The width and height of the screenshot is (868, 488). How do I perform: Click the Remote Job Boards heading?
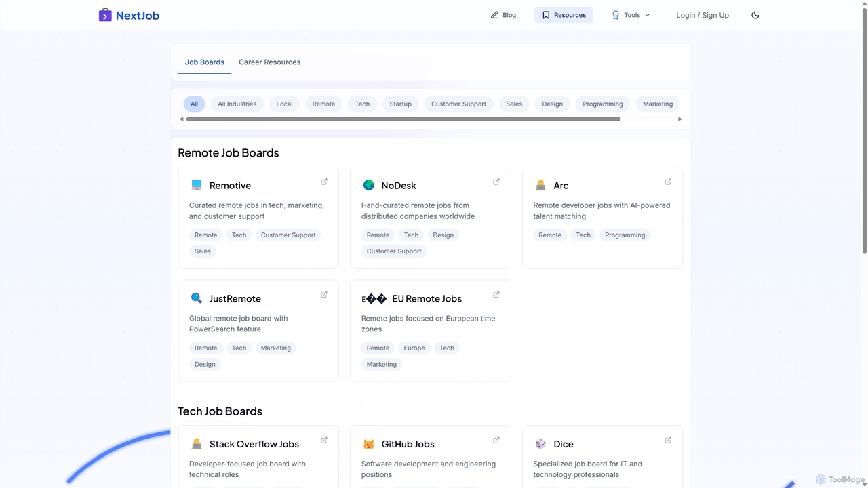[x=229, y=152]
